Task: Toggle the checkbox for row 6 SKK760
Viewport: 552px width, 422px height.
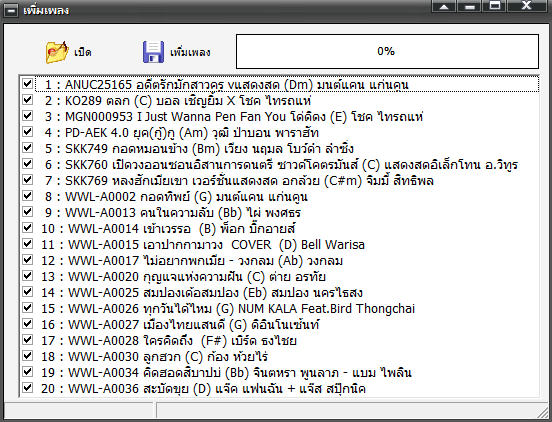Action: (x=27, y=164)
